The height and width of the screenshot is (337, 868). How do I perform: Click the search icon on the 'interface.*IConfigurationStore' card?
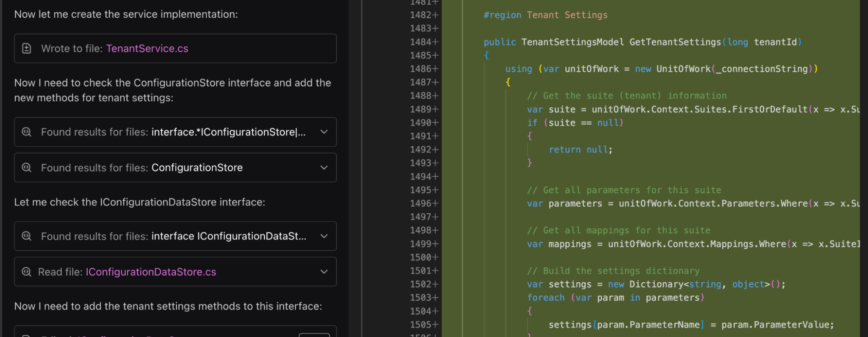coord(26,132)
